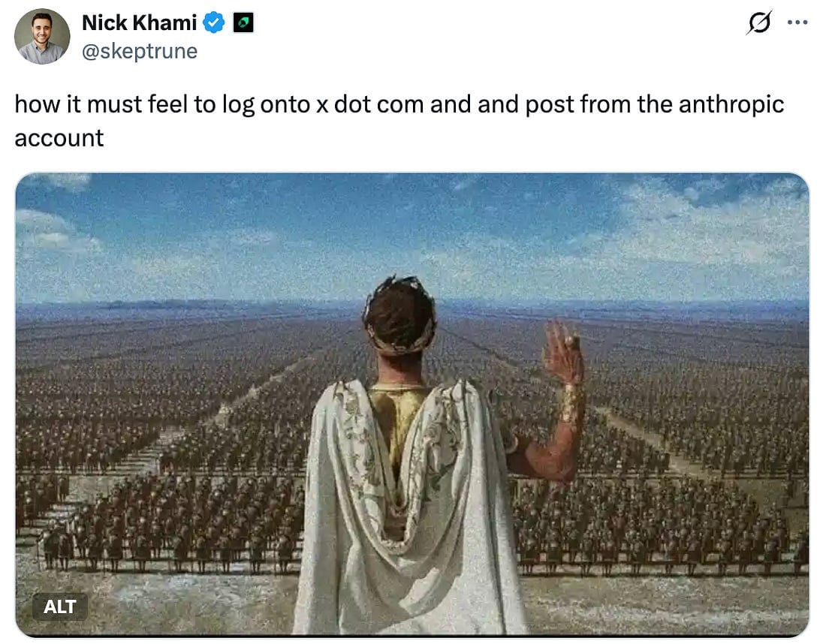Click the green affiliate badge beside the name
The height and width of the screenshot is (644, 826).
pyautogui.click(x=243, y=23)
